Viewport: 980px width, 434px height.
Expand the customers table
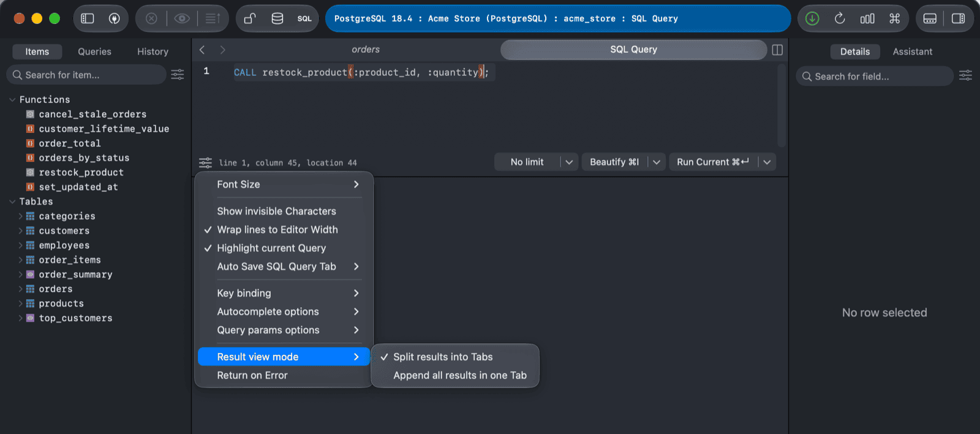(20, 230)
